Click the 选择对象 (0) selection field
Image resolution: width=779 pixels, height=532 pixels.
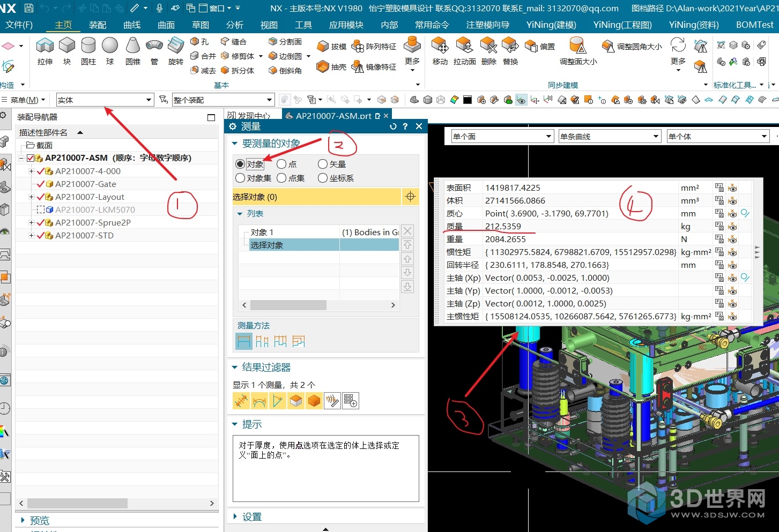coord(316,197)
